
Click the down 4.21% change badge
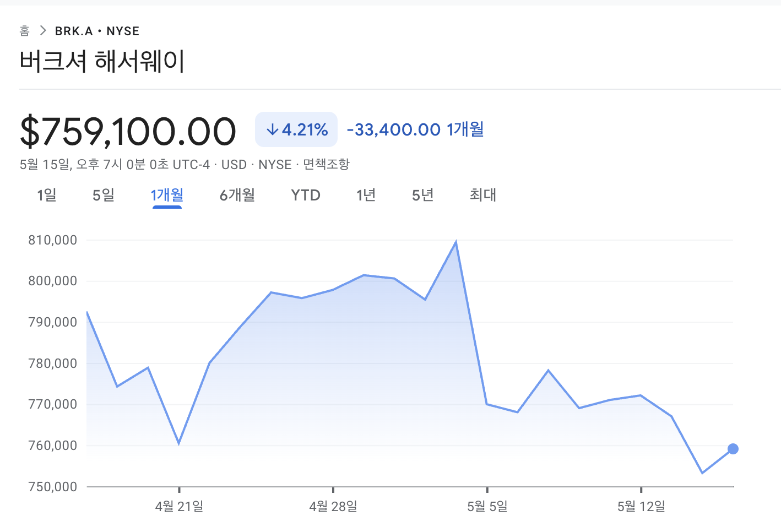(296, 130)
